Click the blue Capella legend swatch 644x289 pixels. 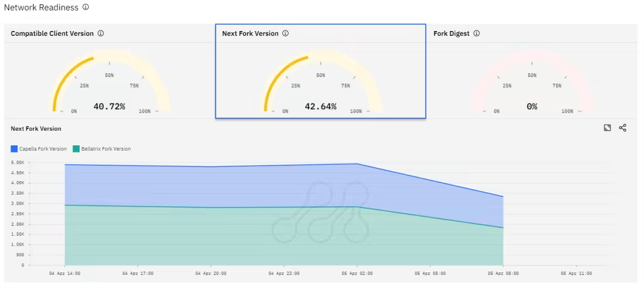(14, 149)
